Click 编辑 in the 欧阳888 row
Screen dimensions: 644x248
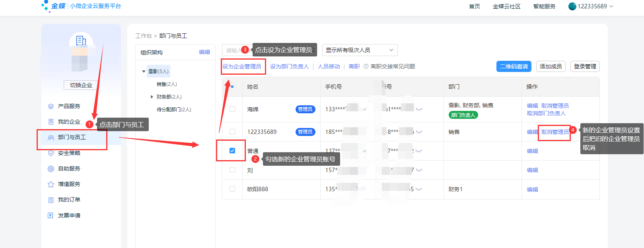(533, 190)
